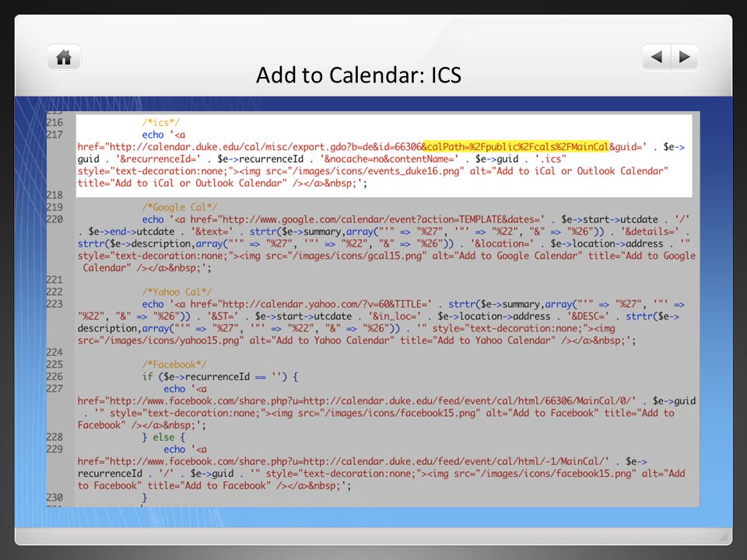747x560 pixels.
Task: Click line number 229
Action: point(54,449)
